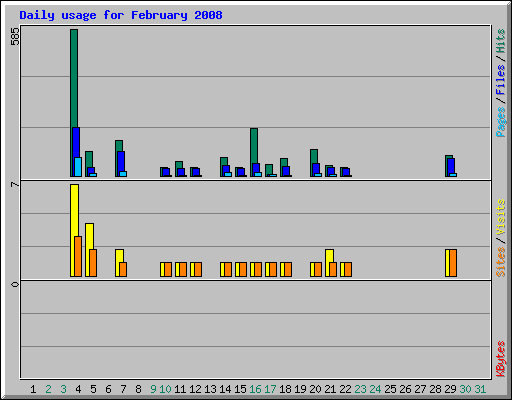Select the green day 2 label

[48, 389]
